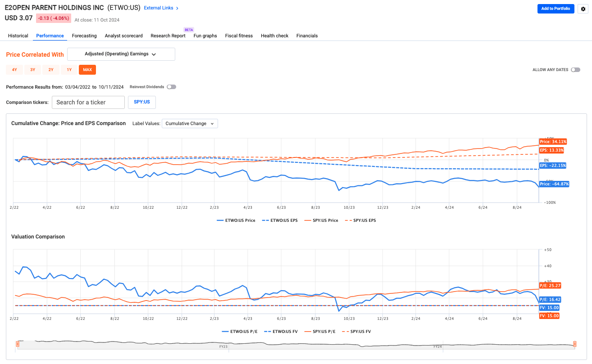The width and height of the screenshot is (592, 364).
Task: Expand the Cumulative Change label dropdown
Action: [189, 123]
